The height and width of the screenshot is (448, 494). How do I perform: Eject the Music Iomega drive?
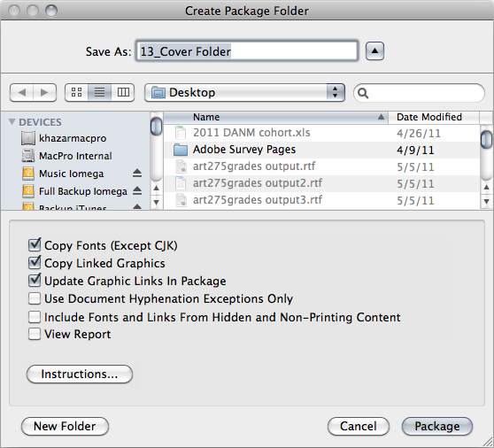click(137, 174)
